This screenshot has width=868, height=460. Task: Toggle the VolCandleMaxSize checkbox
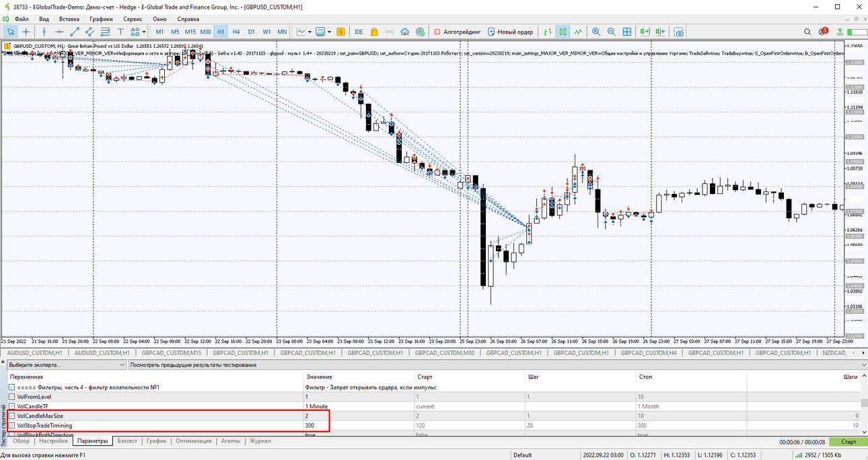12,416
